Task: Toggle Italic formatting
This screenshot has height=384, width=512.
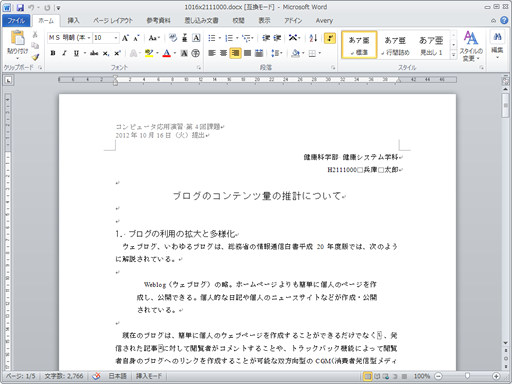Action: pyautogui.click(x=64, y=53)
